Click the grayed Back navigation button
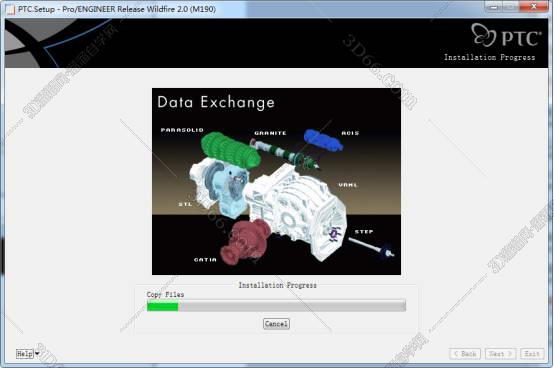The image size is (554, 368). click(465, 354)
